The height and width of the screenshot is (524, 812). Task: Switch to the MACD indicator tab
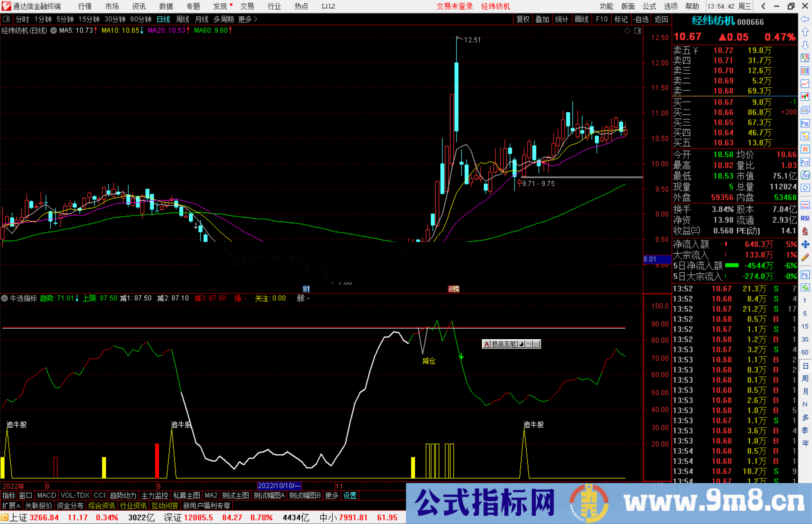(46, 495)
